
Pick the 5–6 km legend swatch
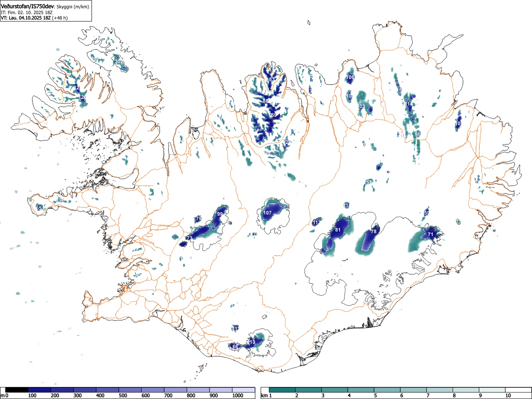pos(387,390)
